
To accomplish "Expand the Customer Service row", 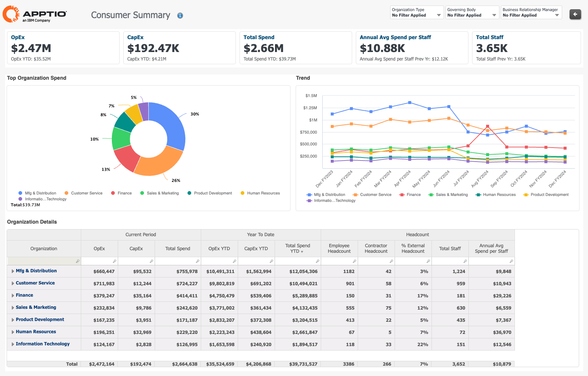I will click(x=13, y=283).
